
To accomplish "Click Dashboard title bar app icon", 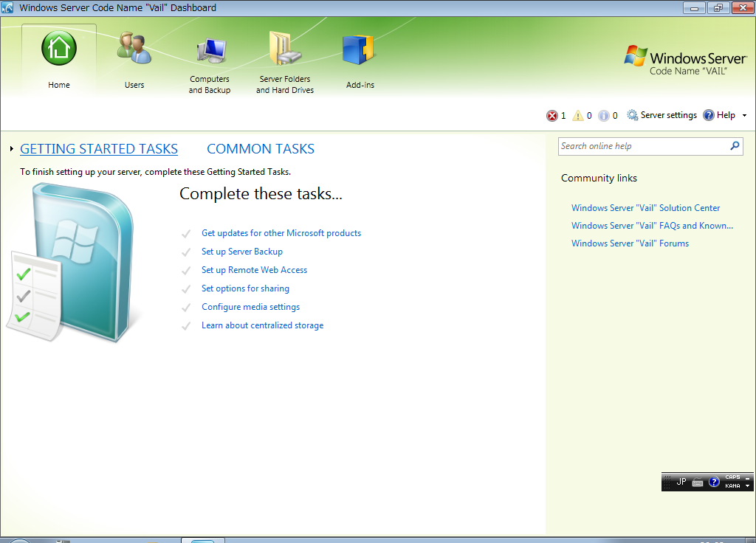I will (x=7, y=7).
